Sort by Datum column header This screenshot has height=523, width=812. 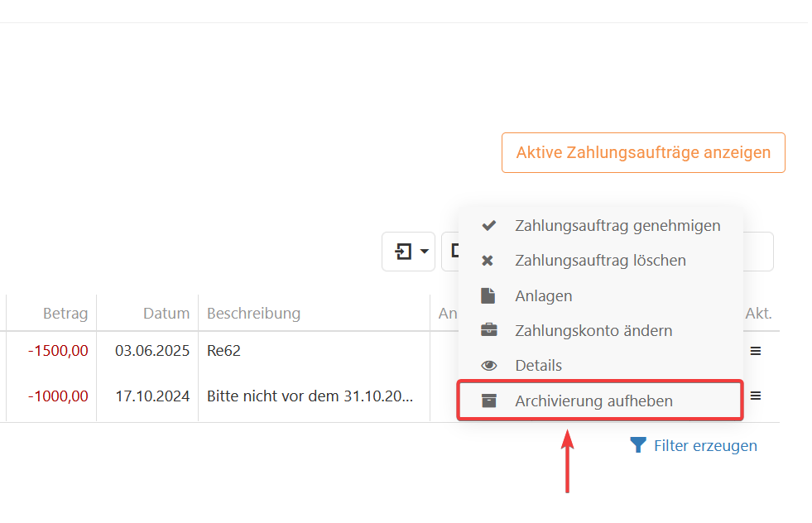(166, 314)
